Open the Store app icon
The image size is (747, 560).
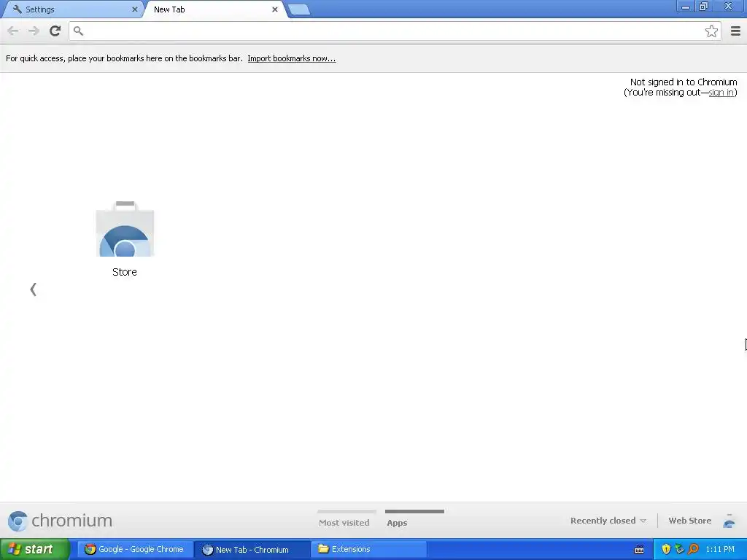(125, 229)
